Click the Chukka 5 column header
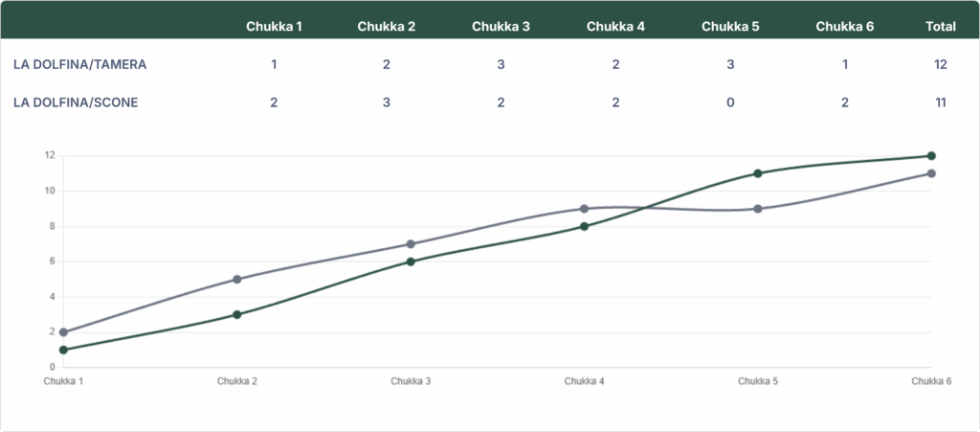This screenshot has width=980, height=432. 730,26
